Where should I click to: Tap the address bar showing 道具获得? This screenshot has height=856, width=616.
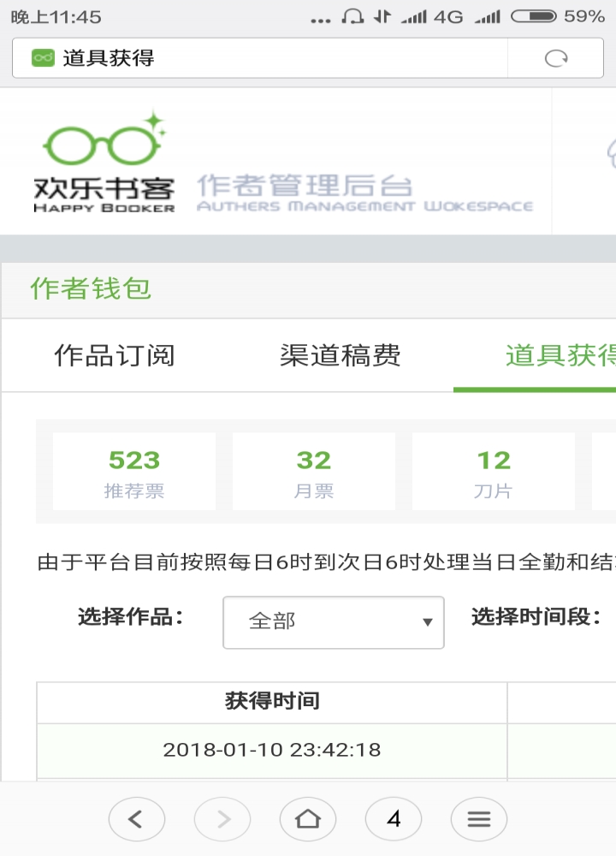click(260, 58)
